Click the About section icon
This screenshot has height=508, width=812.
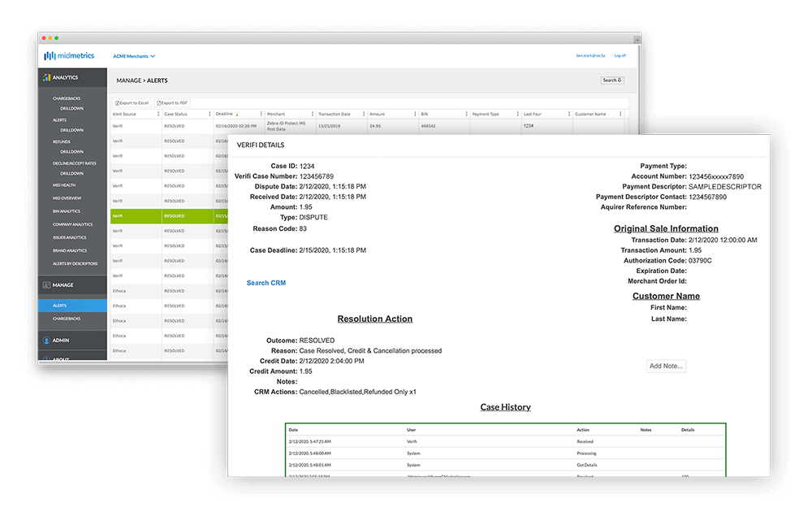[46, 358]
